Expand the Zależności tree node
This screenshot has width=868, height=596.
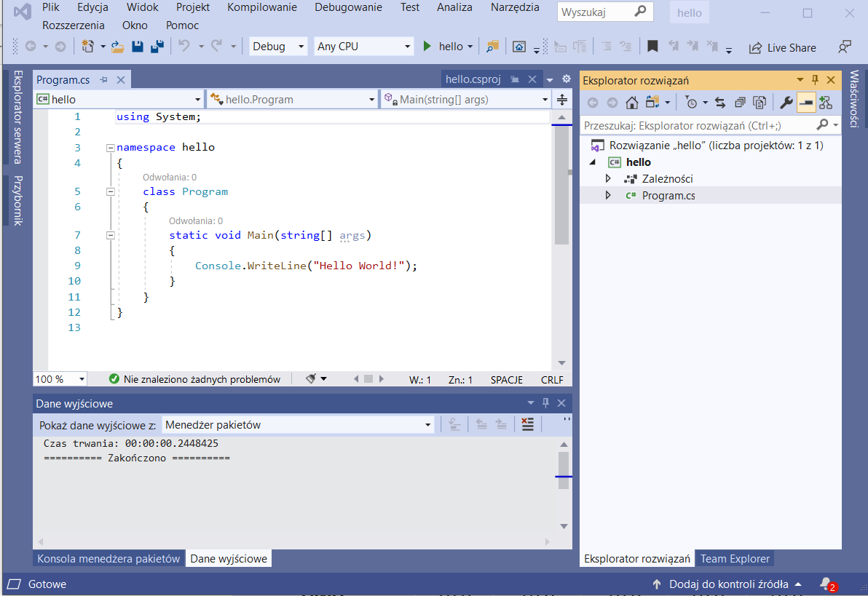click(608, 179)
